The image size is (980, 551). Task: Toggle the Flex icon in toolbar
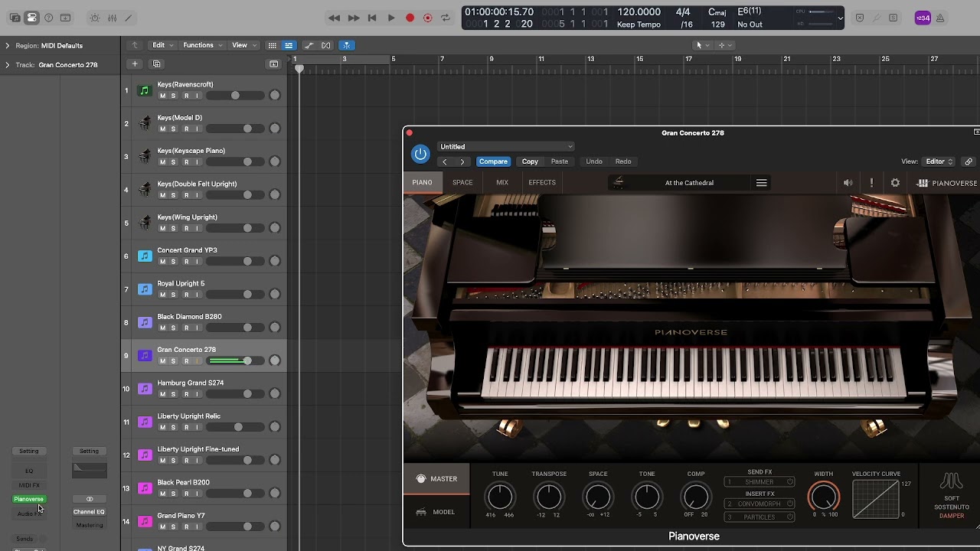326,45
